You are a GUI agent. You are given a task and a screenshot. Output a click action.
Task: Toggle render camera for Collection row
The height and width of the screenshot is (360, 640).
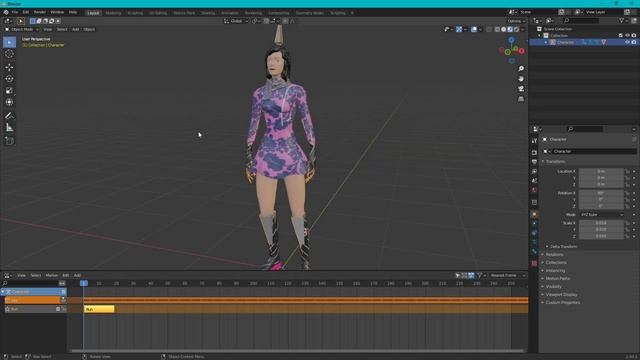[634, 36]
